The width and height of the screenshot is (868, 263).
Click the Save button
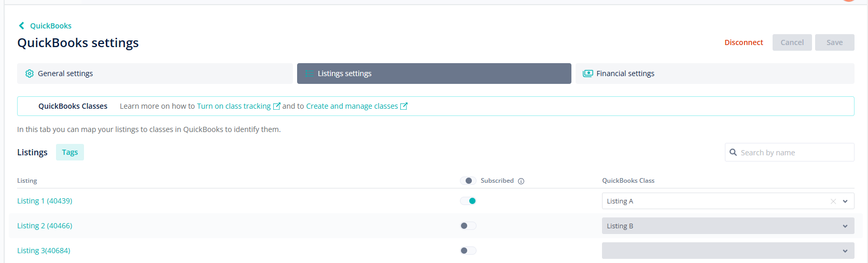[x=834, y=42]
